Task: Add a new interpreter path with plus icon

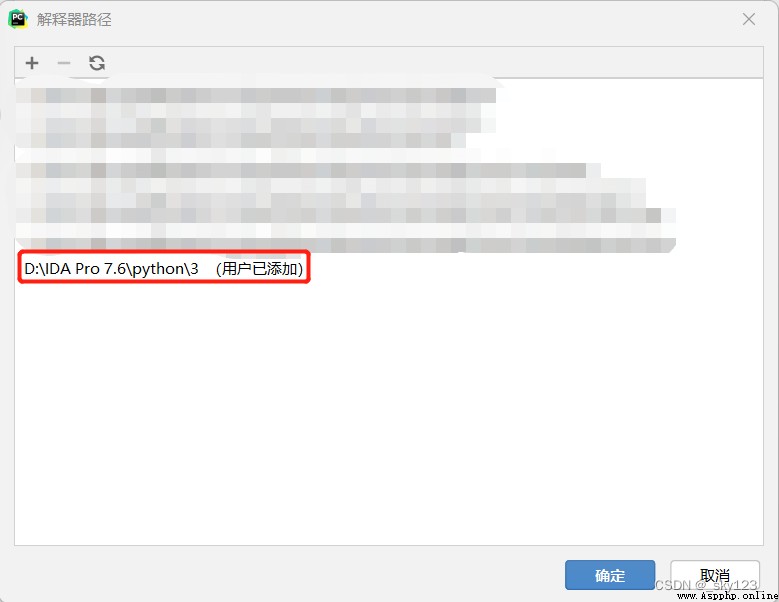Action: 32,63
